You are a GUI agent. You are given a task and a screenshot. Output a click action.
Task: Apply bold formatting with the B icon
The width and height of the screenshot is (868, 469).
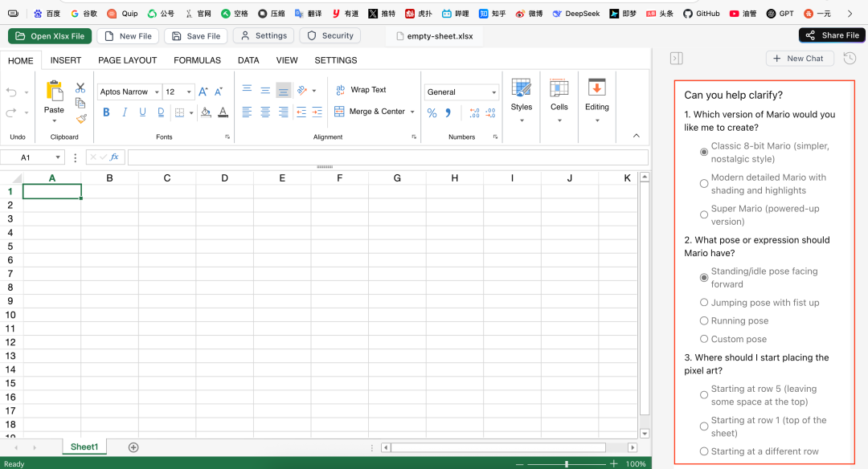pyautogui.click(x=106, y=112)
